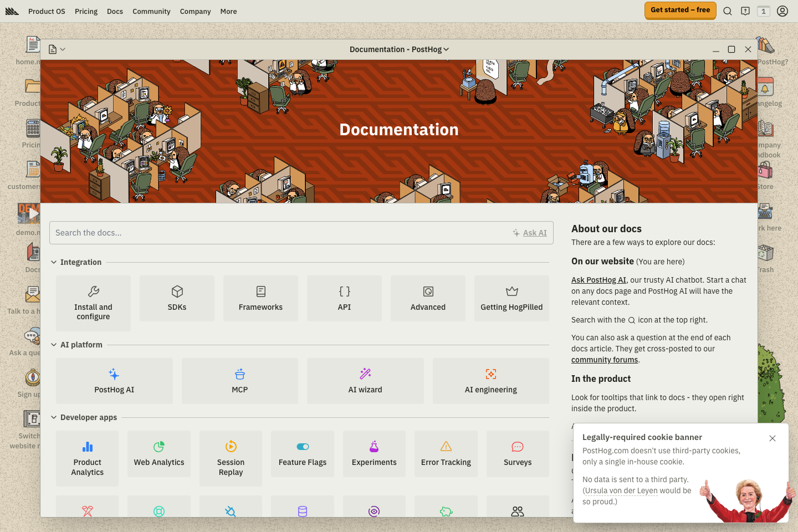Collapse the Integration section
Screen dimensions: 798x532
(53, 262)
